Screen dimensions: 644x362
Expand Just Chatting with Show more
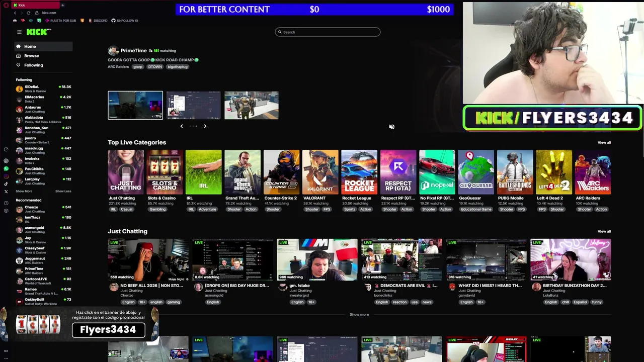pyautogui.click(x=359, y=314)
